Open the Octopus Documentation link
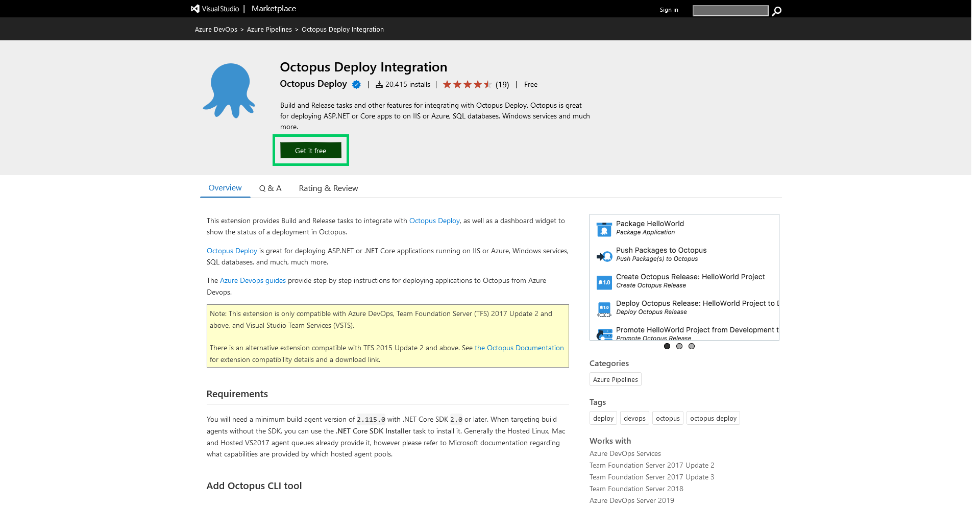The height and width of the screenshot is (508, 980). pyautogui.click(x=519, y=348)
